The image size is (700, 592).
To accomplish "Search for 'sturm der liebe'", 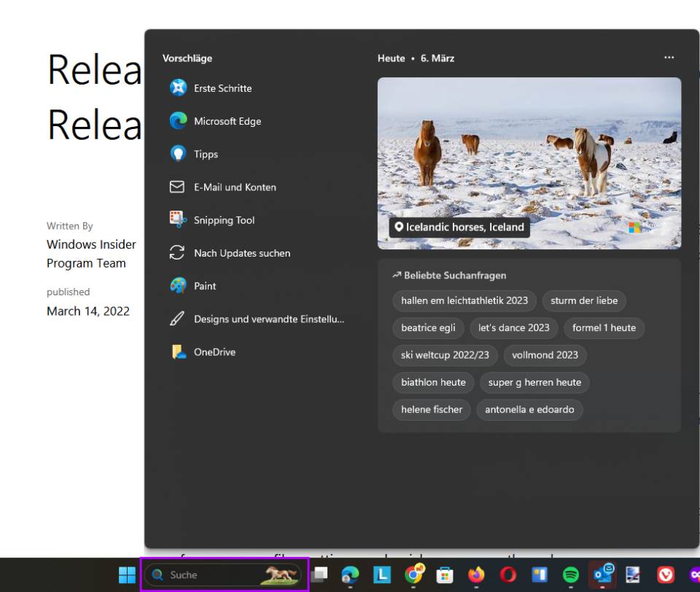I will tap(585, 300).
